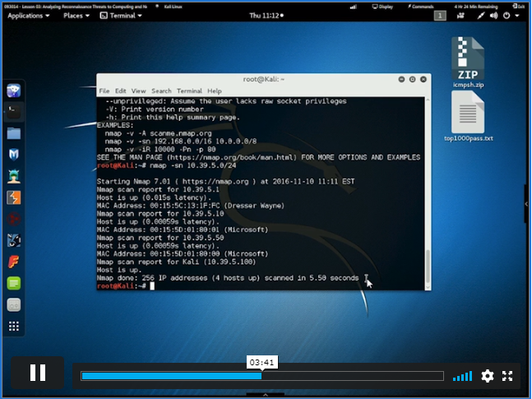Open the Terminal app menu in top bar
Viewport: 532px width, 399px height.
coord(121,16)
